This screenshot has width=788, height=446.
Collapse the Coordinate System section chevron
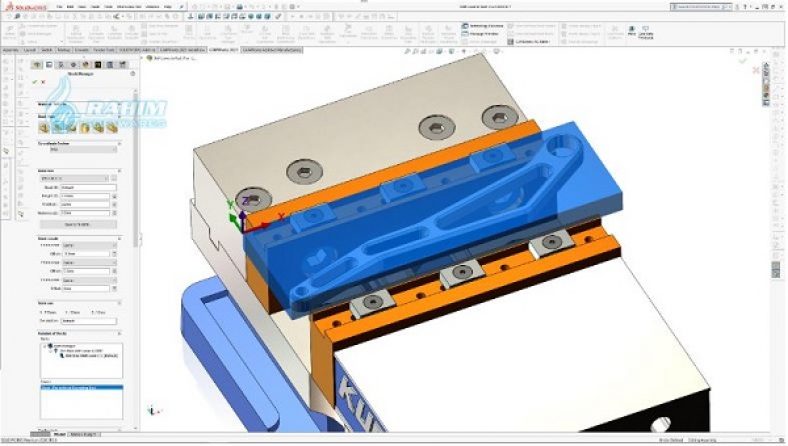tap(119, 143)
